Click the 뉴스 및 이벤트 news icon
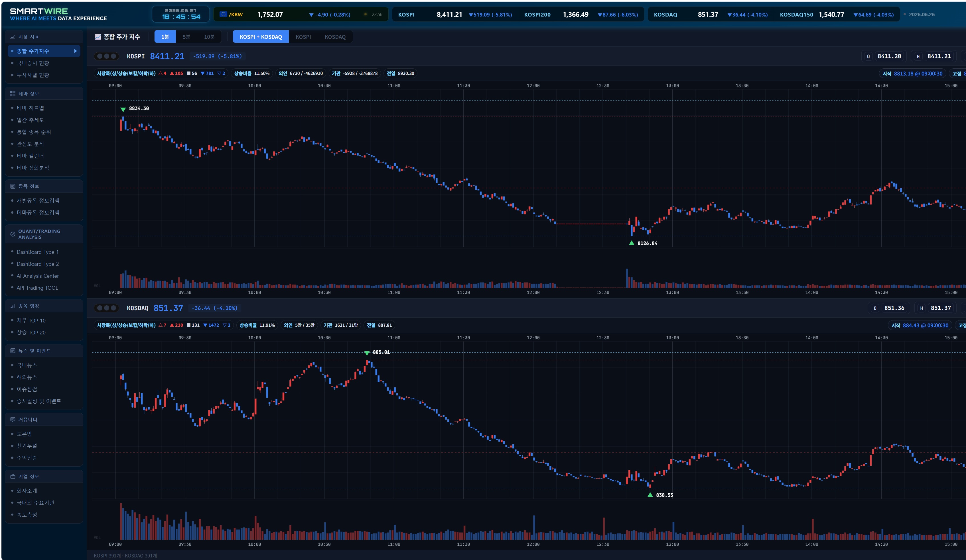Viewport: 966px width, 560px height. click(13, 351)
